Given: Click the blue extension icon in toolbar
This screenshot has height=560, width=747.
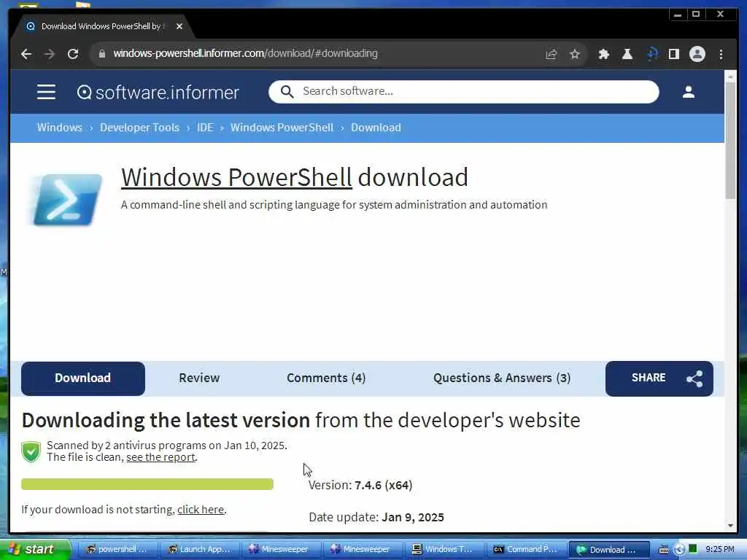Looking at the screenshot, I should 651,54.
